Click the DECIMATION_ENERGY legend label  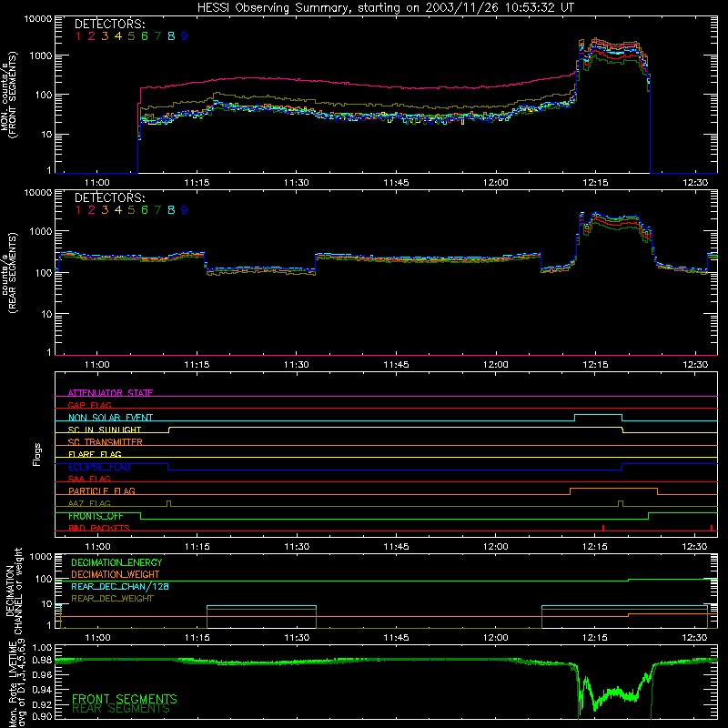[x=116, y=562]
